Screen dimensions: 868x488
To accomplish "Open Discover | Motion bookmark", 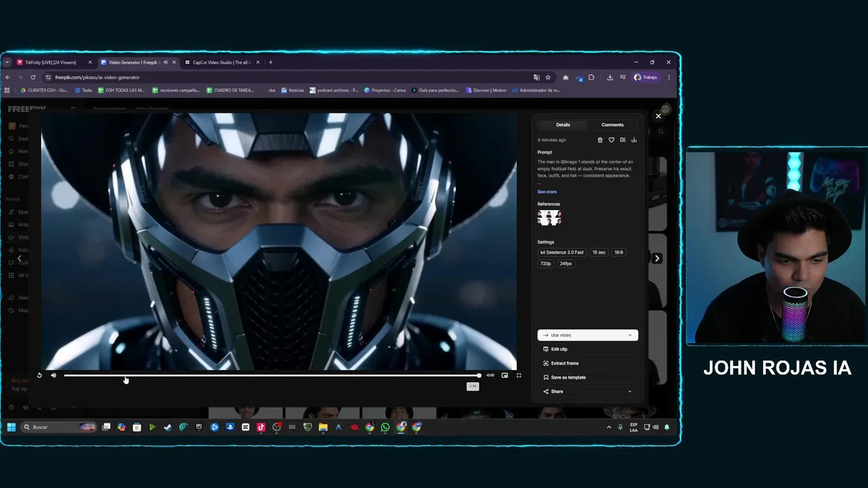I will click(486, 90).
